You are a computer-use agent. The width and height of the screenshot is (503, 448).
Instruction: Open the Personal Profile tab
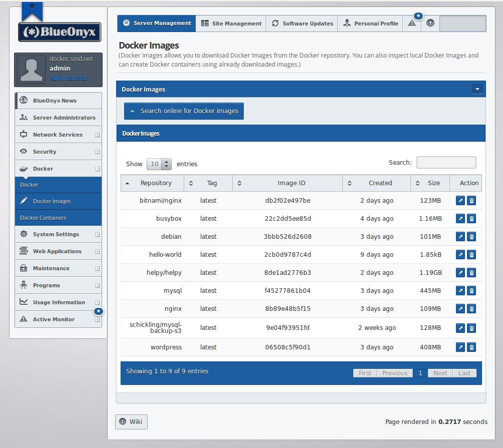coord(370,24)
